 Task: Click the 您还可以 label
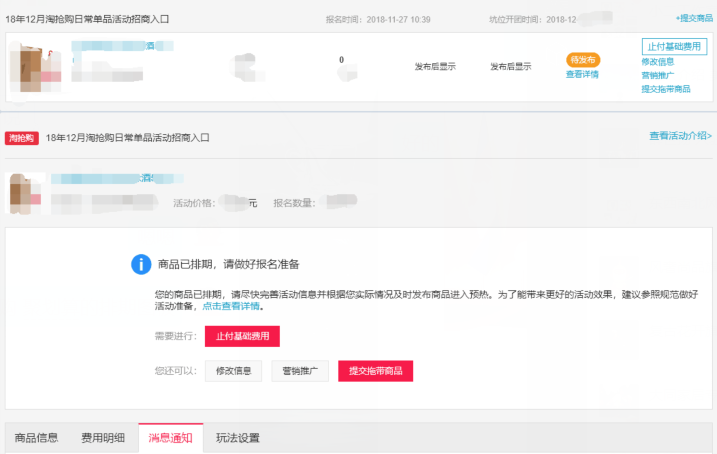[176, 371]
